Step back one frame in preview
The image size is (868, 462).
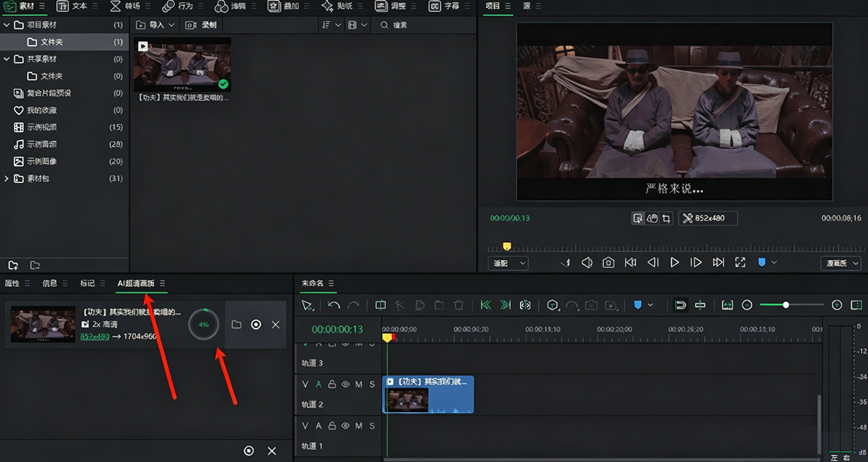[x=652, y=262]
